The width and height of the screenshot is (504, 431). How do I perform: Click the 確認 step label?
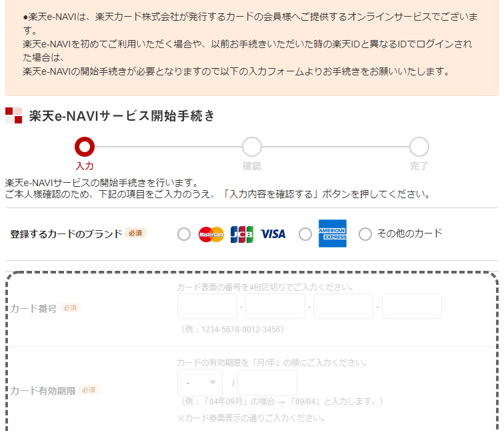(252, 166)
